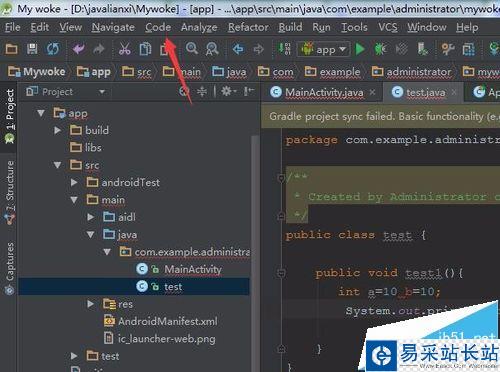Click the app breadcrumb
500x372 pixels.
94,71
